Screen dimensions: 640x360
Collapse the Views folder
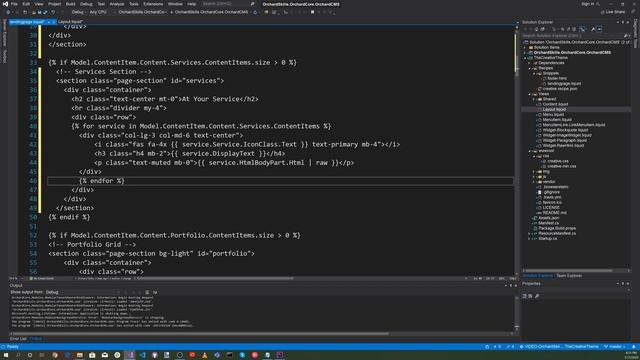[x=530, y=94]
